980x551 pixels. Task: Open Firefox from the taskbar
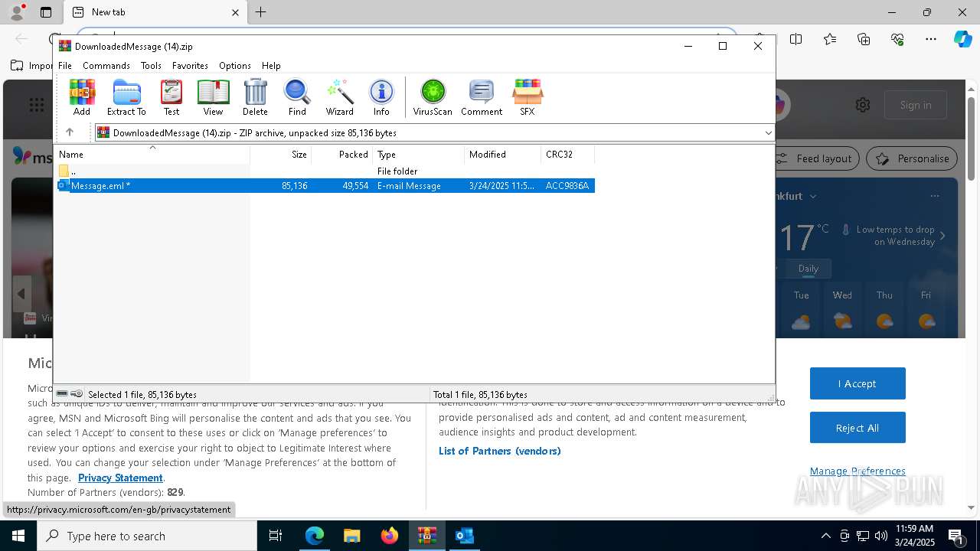390,536
